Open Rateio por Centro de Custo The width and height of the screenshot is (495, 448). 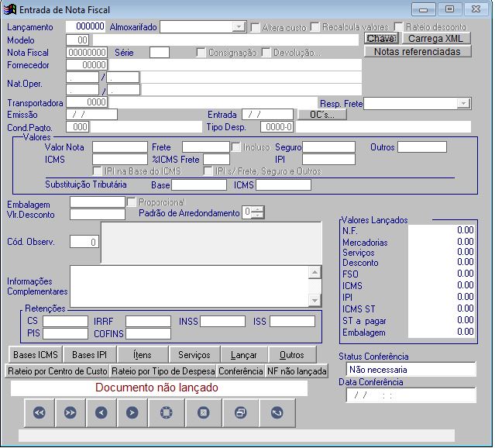(57, 370)
